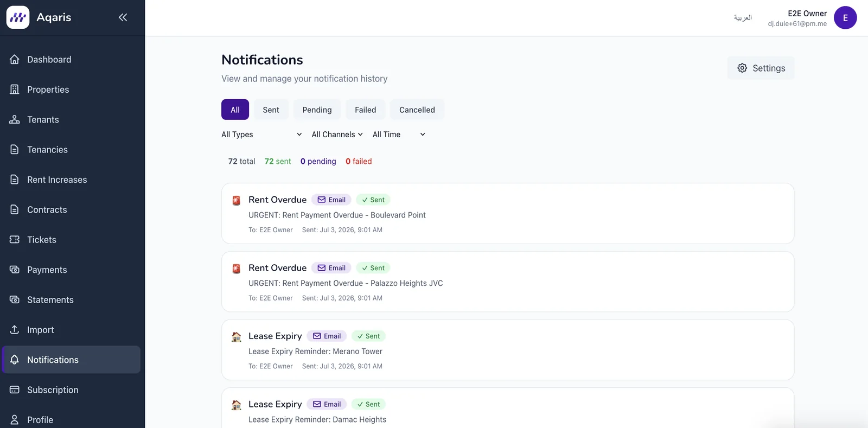868x428 pixels.
Task: Select the Pending filter tab
Action: (x=317, y=110)
